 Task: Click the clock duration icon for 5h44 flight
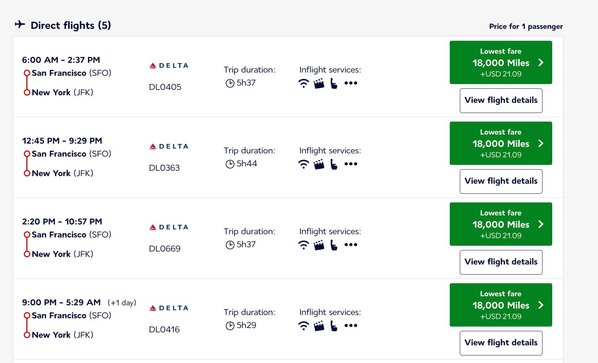click(230, 164)
